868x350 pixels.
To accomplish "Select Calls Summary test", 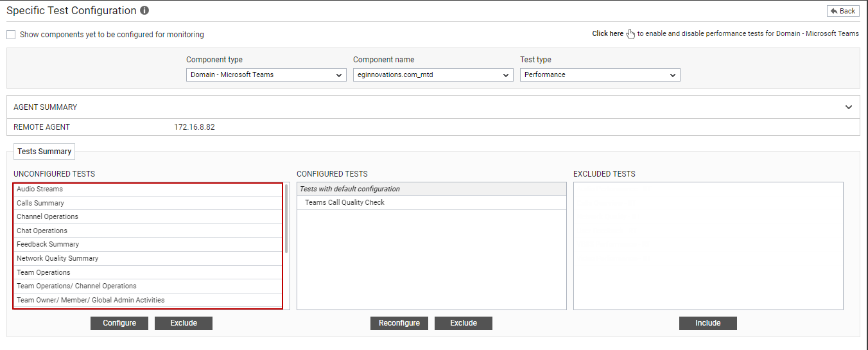I will (148, 203).
